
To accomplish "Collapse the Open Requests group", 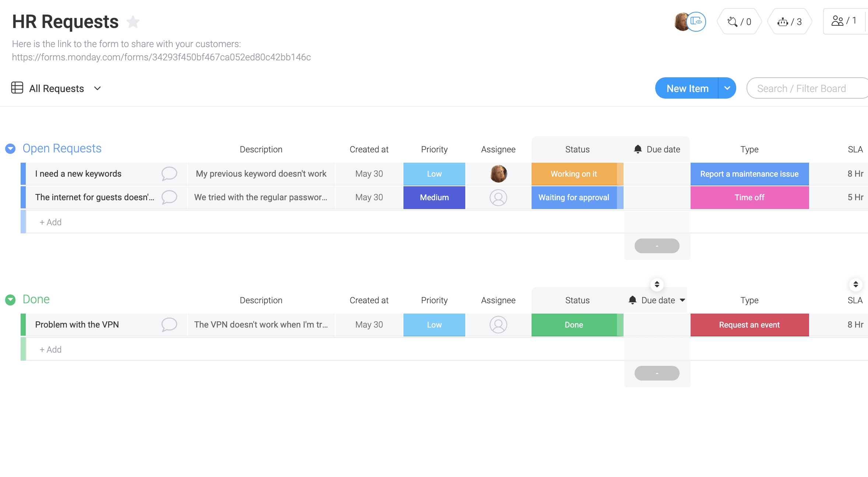I will pos(10,148).
